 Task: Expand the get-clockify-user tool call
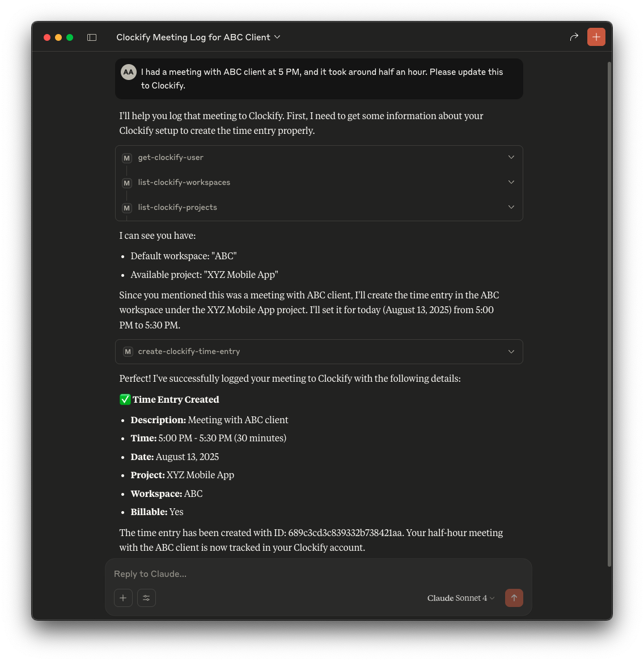511,157
